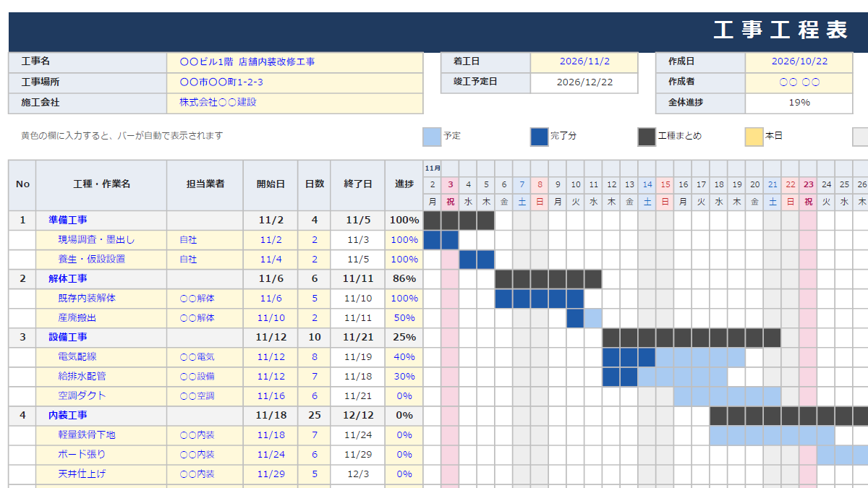The image size is (868, 488).
Task: Click the 工種・作業名 column header
Action: coord(101,185)
